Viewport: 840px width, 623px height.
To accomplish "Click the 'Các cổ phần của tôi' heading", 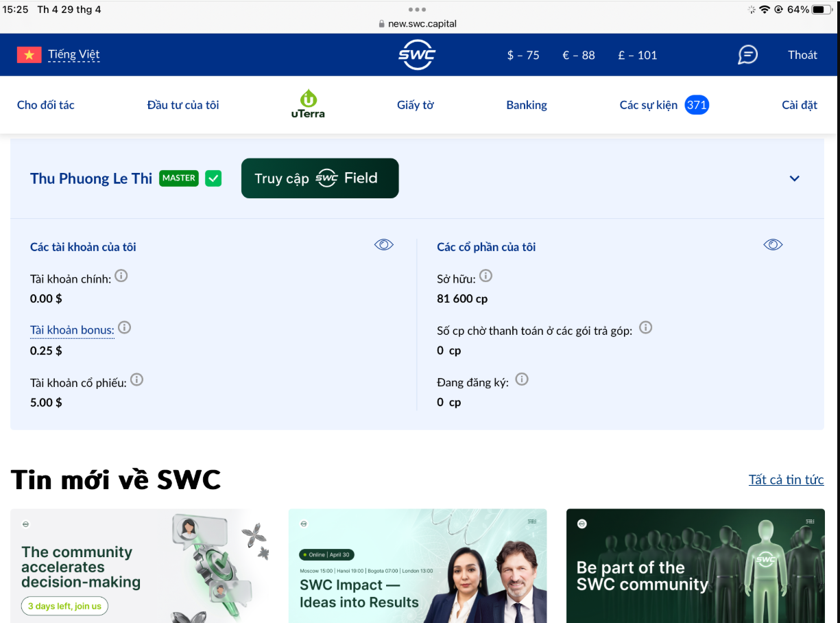I will [486, 247].
